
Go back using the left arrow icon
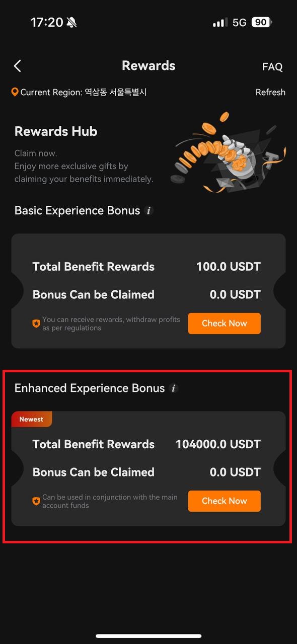(18, 66)
